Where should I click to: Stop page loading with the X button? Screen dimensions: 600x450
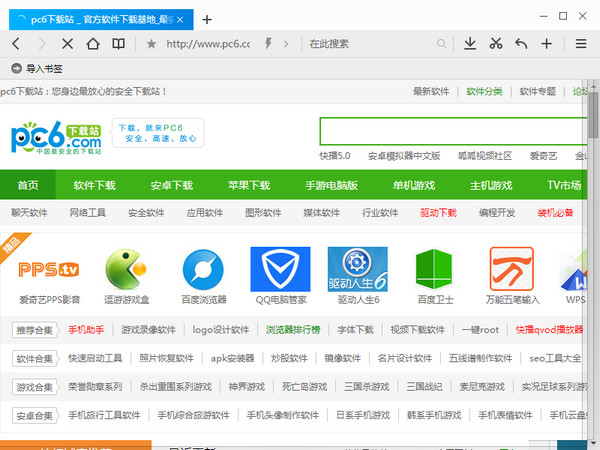[x=67, y=44]
